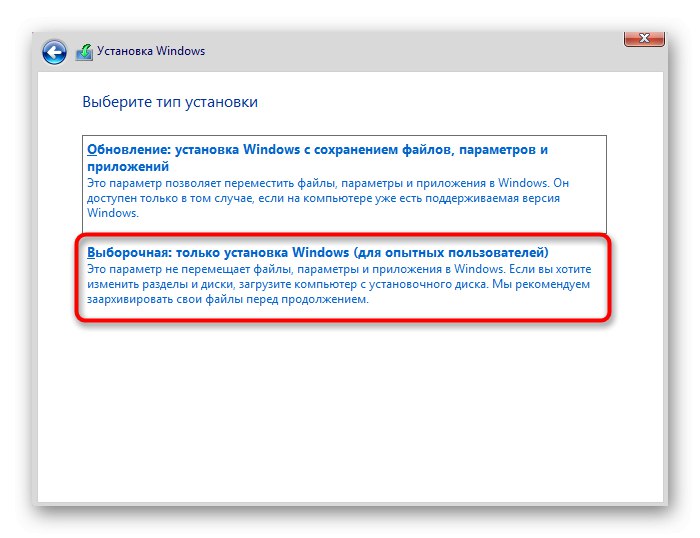Click the description starting 'Это параметр позволяет переместить'
The image size is (700, 538).
click(328, 198)
